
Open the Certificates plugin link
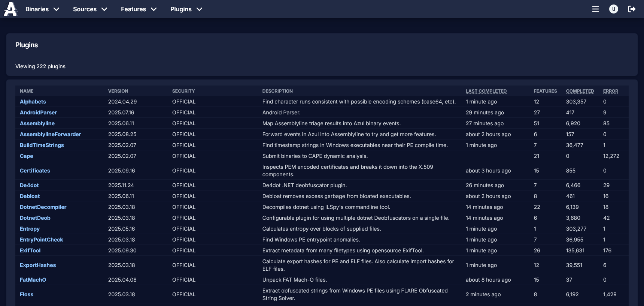[35, 171]
